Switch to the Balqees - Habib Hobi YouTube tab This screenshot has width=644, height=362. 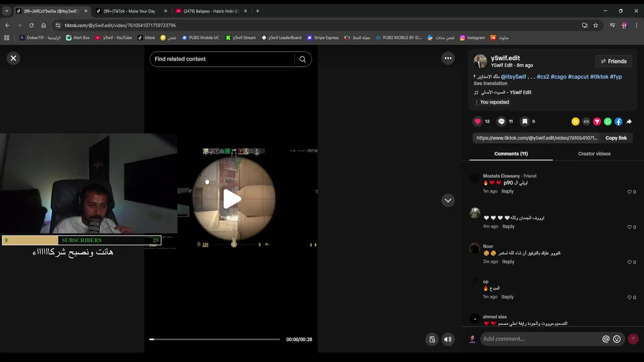click(211, 11)
